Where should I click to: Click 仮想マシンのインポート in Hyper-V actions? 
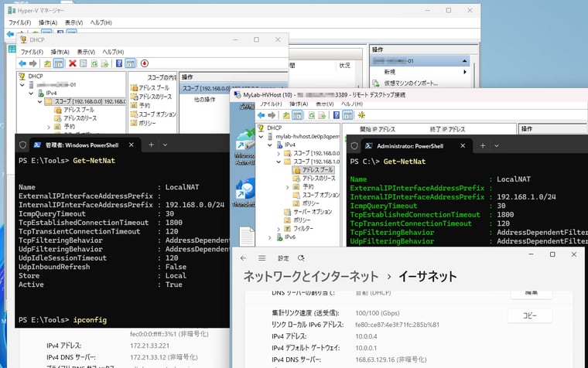pyautogui.click(x=411, y=83)
